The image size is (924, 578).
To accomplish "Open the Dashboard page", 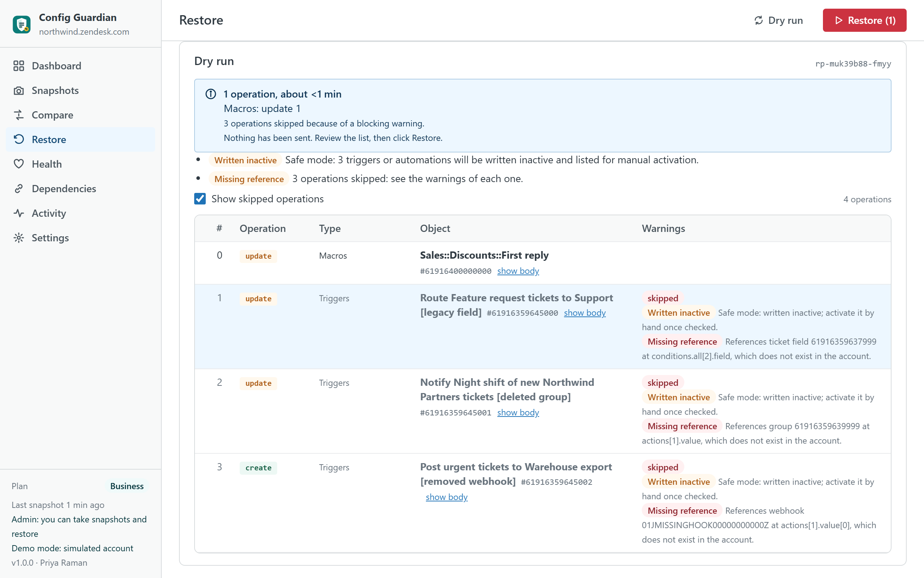I will pyautogui.click(x=80, y=66).
